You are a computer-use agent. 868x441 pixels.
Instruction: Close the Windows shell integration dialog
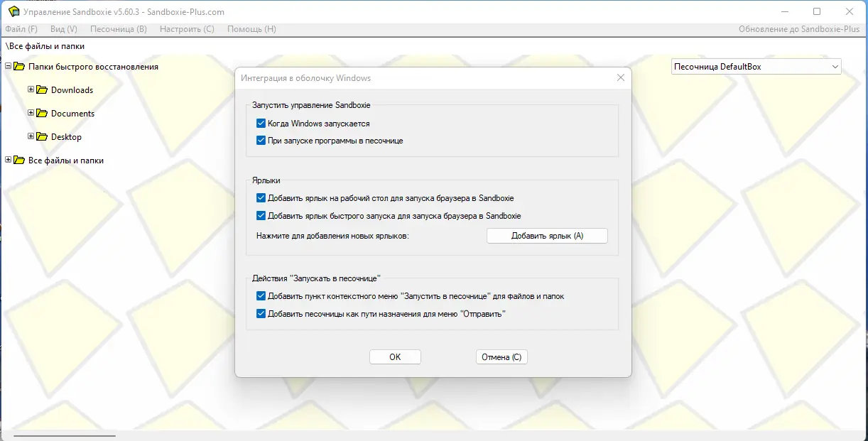[620, 77]
